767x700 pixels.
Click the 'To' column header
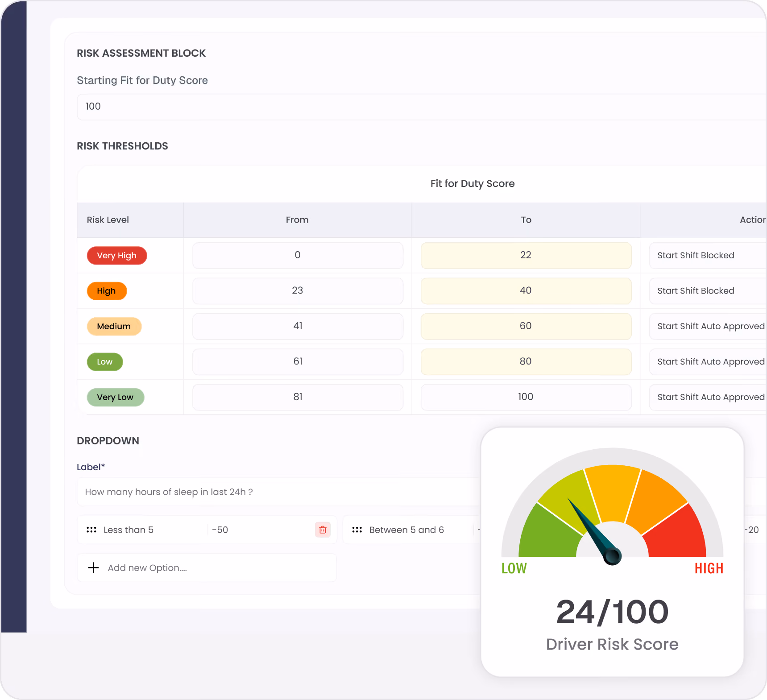point(526,220)
